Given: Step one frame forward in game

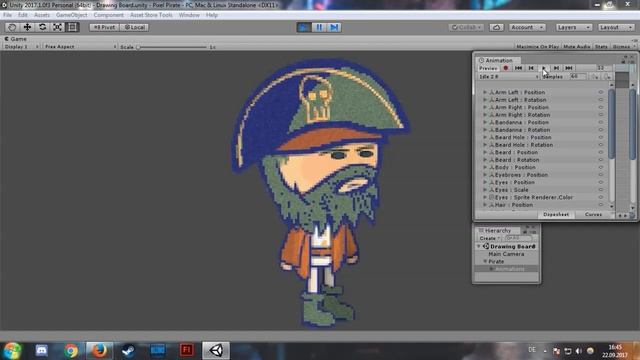Looking at the screenshot, I should click(x=334, y=27).
